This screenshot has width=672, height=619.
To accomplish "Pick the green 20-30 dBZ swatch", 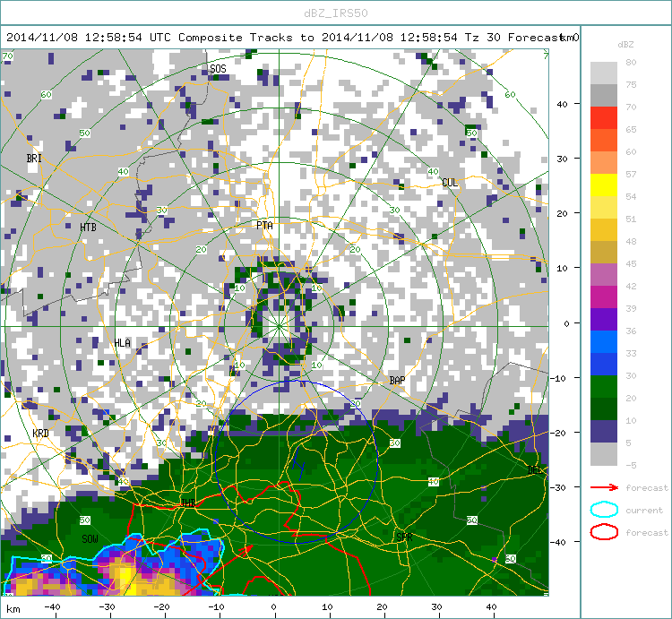I will tap(603, 386).
